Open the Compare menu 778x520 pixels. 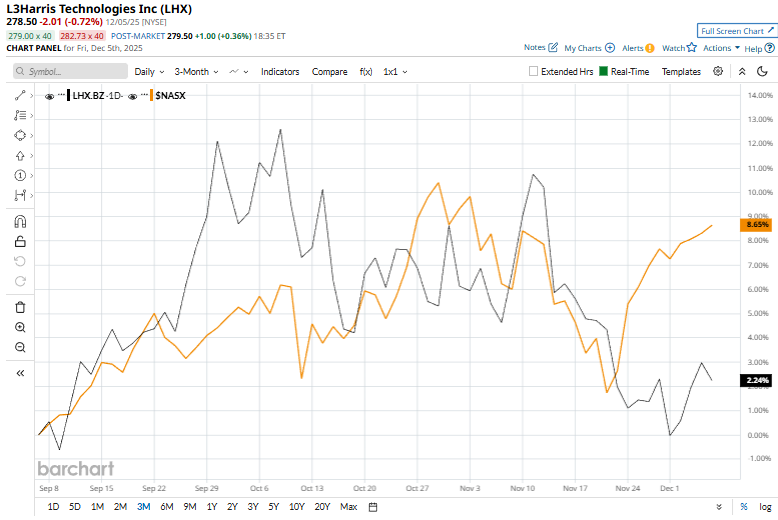(x=329, y=71)
